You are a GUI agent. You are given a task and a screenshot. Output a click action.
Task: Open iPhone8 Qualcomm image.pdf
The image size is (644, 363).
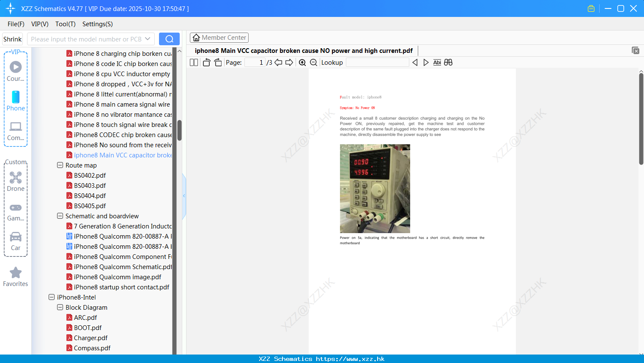point(114,277)
